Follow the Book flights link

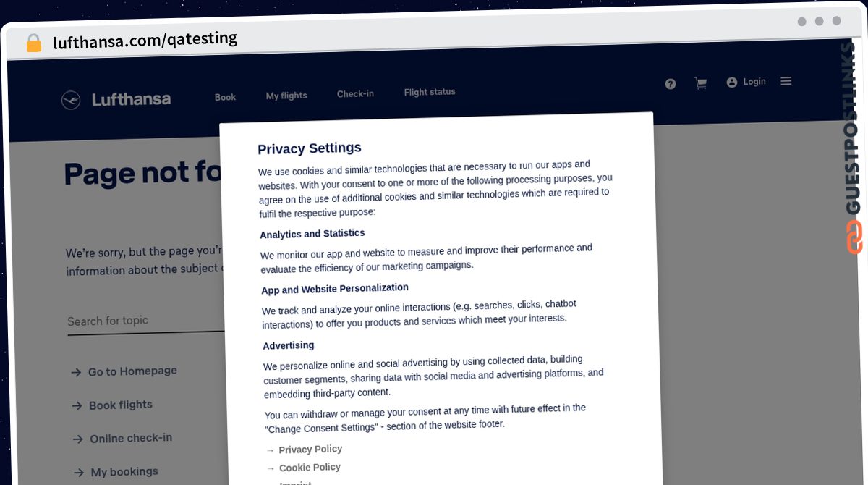[121, 405]
